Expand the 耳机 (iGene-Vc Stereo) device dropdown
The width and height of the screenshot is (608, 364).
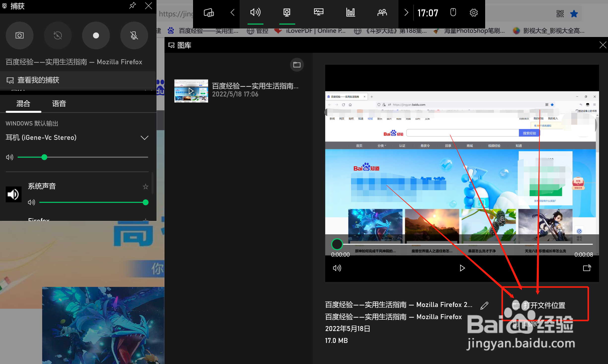click(x=144, y=138)
